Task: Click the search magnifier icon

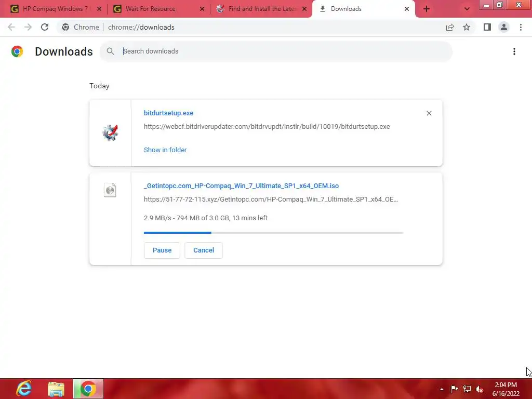Action: [x=110, y=51]
